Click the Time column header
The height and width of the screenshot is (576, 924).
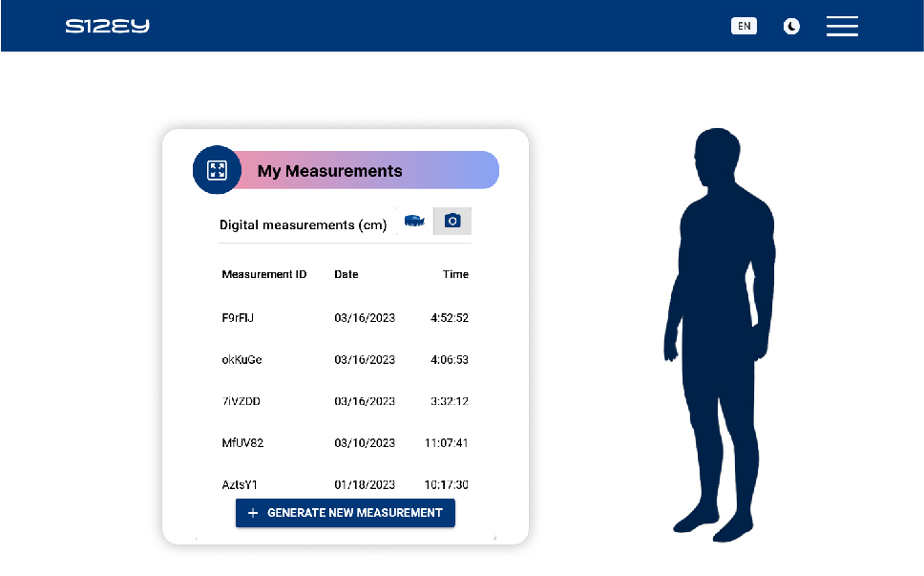[455, 274]
